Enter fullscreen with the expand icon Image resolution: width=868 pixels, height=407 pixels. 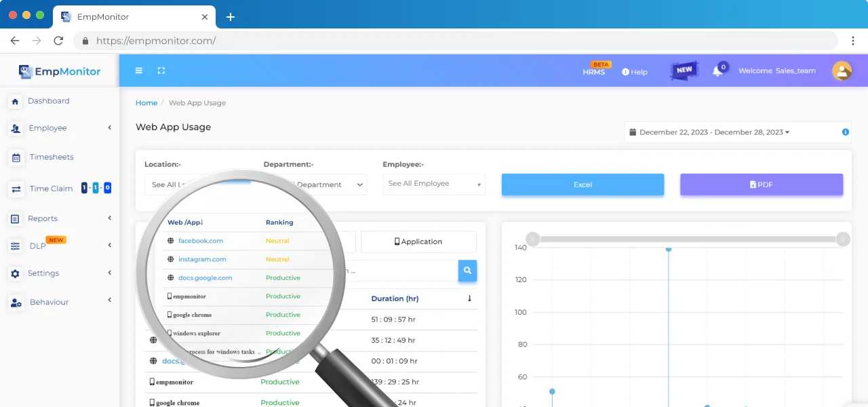click(x=161, y=71)
